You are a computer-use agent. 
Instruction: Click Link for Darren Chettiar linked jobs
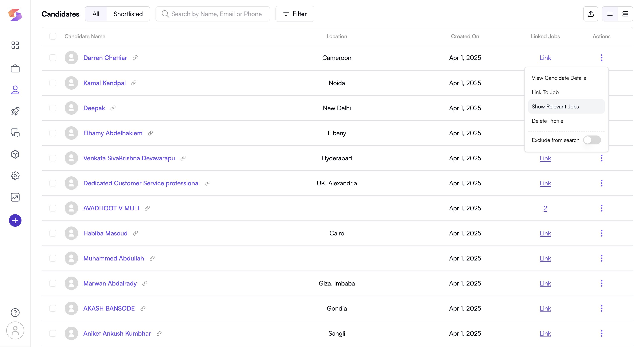pos(545,58)
